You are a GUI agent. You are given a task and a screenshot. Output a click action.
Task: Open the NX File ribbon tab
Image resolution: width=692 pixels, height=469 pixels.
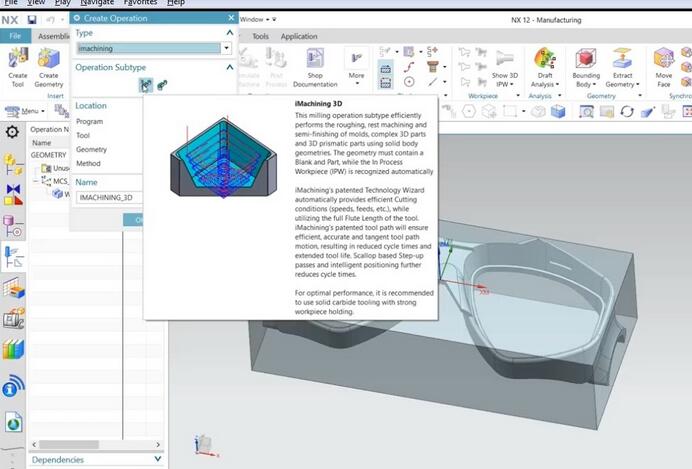tap(15, 36)
